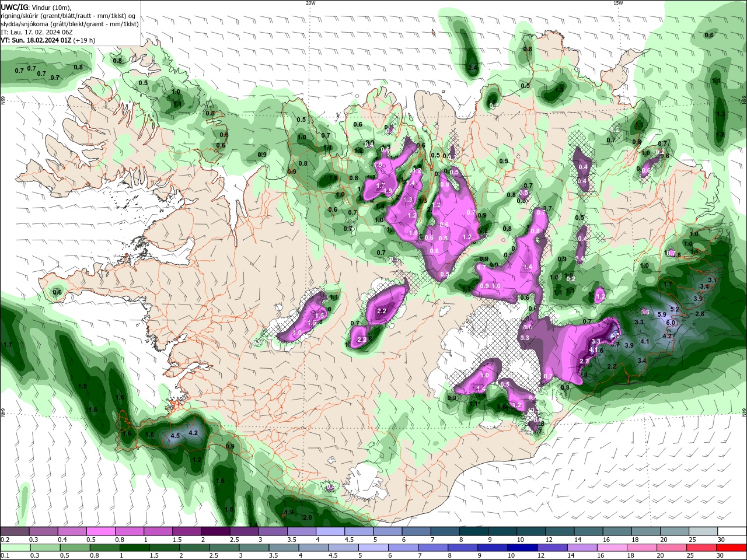
Task: Click the '3.4' precipitation value in the southeast
Action: tap(642, 361)
